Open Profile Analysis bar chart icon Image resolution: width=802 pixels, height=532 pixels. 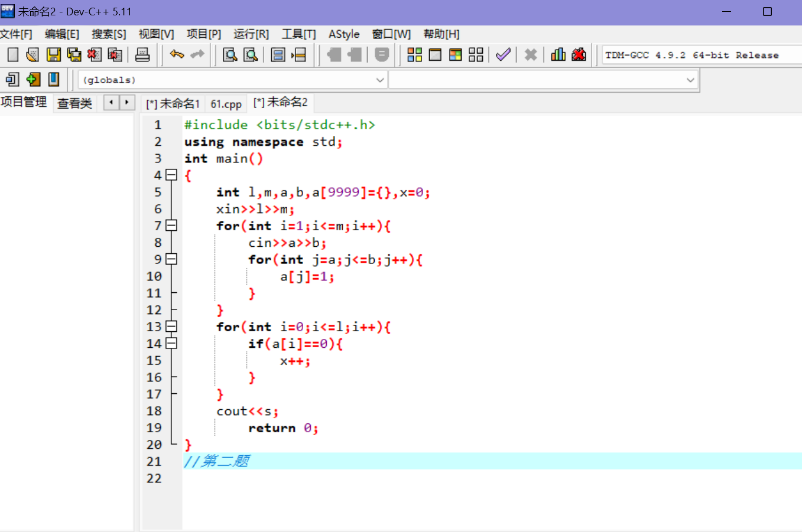559,55
